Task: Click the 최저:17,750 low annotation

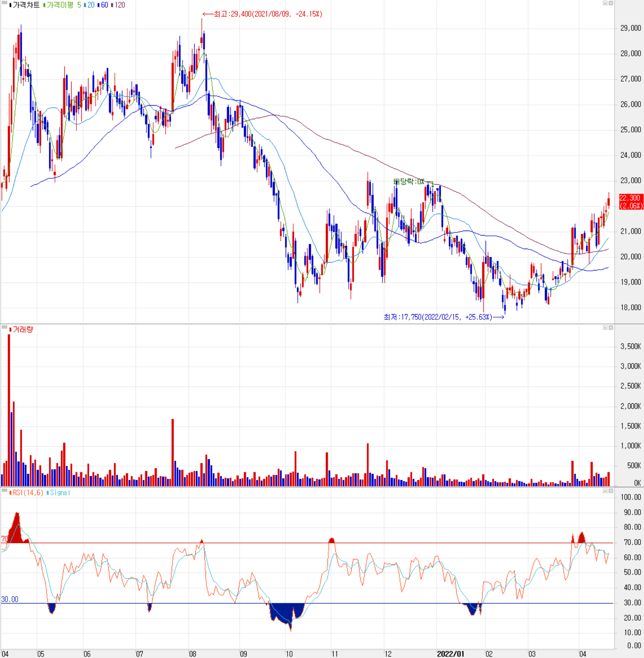Action: pyautogui.click(x=444, y=317)
